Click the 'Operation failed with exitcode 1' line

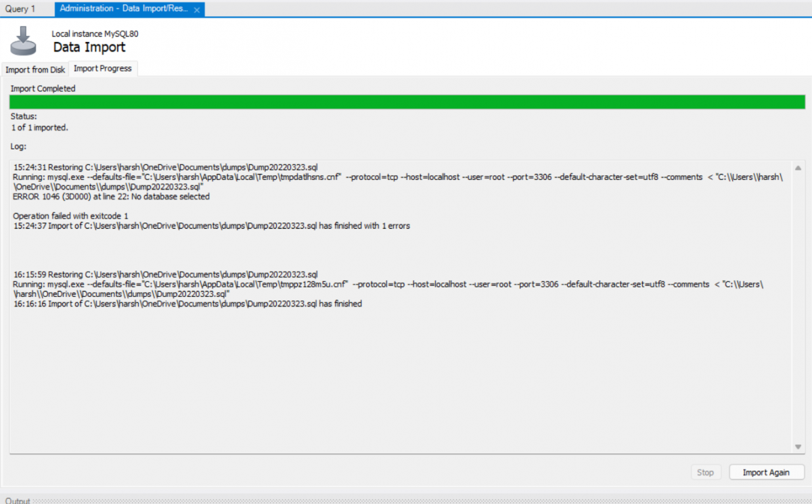coord(71,216)
